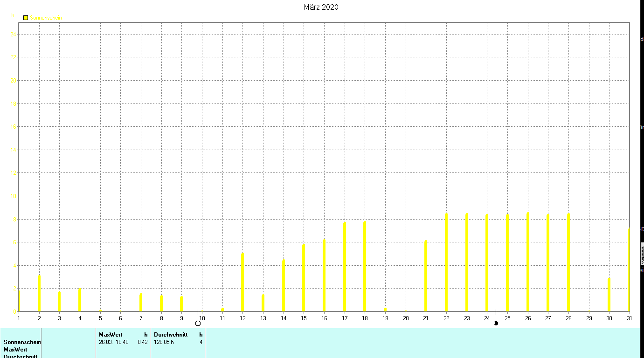Click the full moon symbol near day 10

pos(198,323)
